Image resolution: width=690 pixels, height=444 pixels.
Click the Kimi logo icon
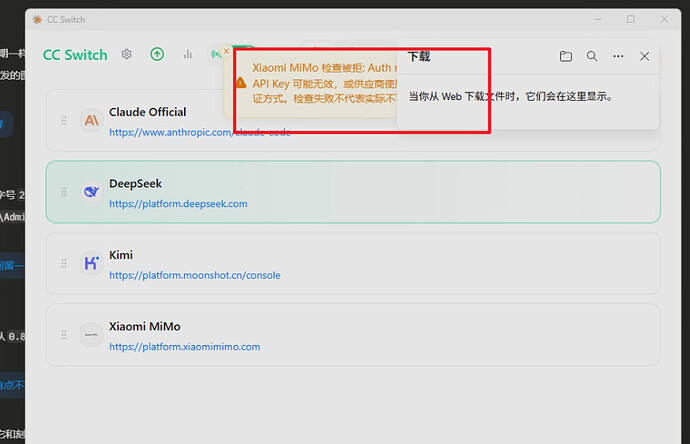(x=92, y=263)
